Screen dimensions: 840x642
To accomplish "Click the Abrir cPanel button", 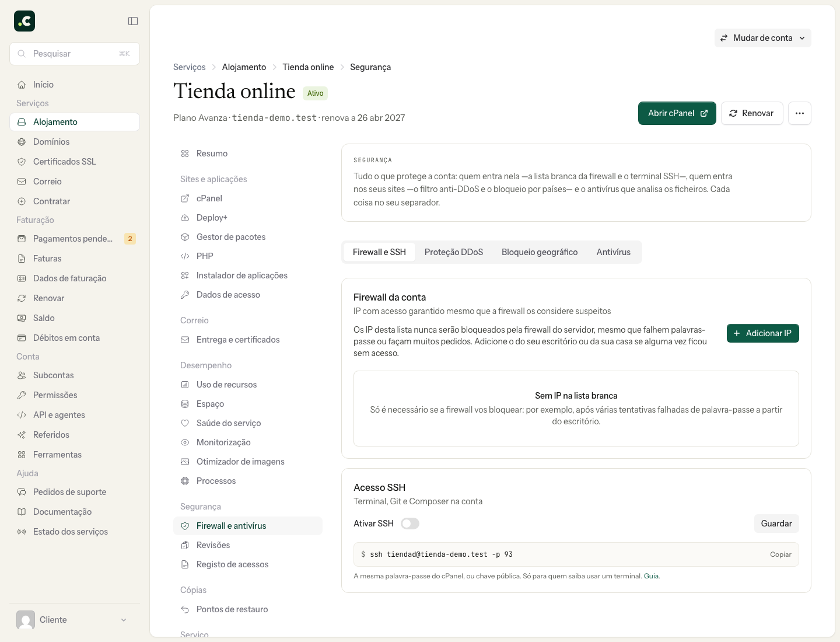I will click(677, 113).
